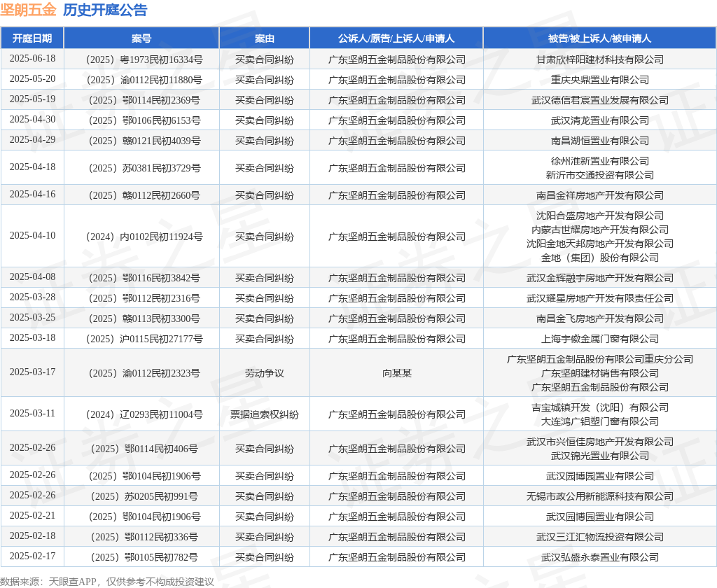717x588 pixels.
Task: Click the 案由 column header
Action: click(264, 38)
